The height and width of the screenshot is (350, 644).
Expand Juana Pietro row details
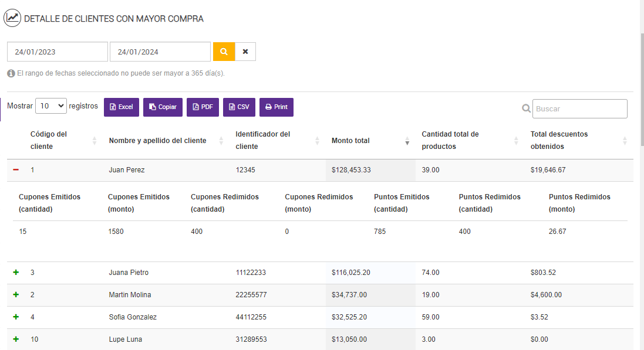click(16, 273)
